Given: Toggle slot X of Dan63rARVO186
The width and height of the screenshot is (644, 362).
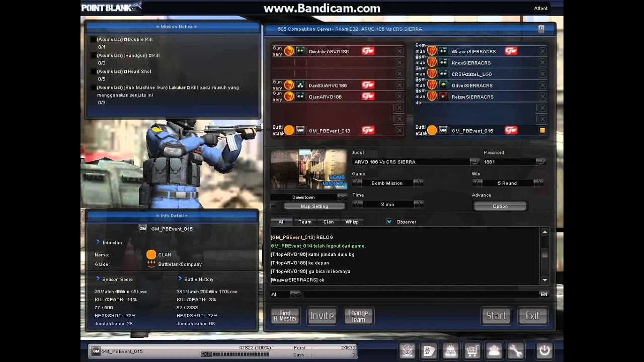Looking at the screenshot, I should pyautogui.click(x=399, y=85).
